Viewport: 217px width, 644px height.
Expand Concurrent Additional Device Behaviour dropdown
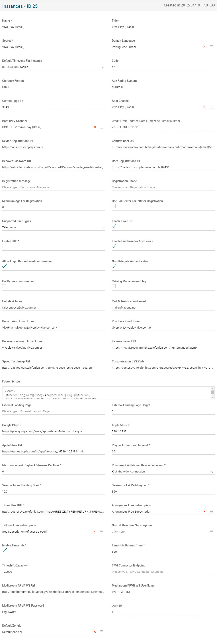[213, 472]
